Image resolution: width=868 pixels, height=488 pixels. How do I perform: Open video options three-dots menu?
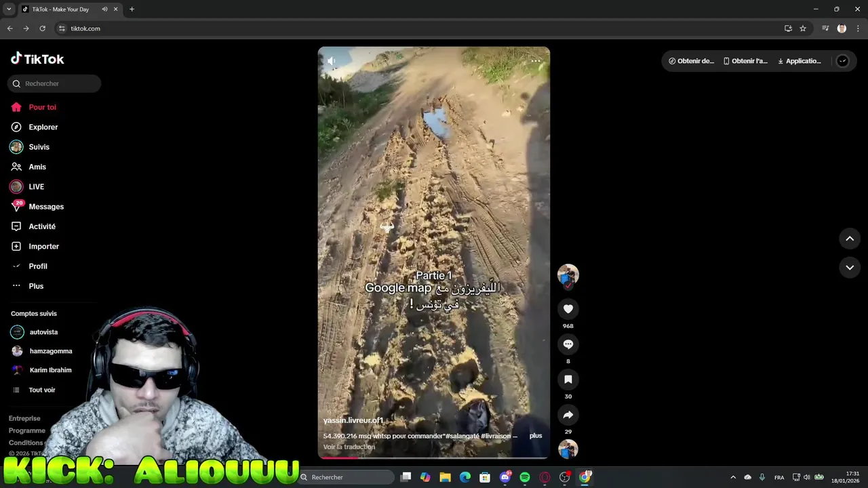(536, 61)
